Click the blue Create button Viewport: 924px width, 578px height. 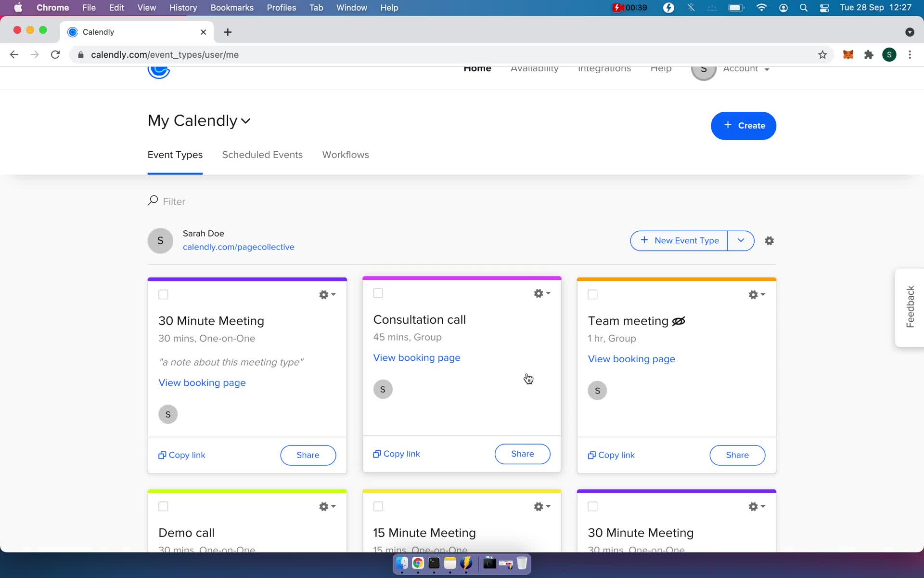[x=743, y=126]
